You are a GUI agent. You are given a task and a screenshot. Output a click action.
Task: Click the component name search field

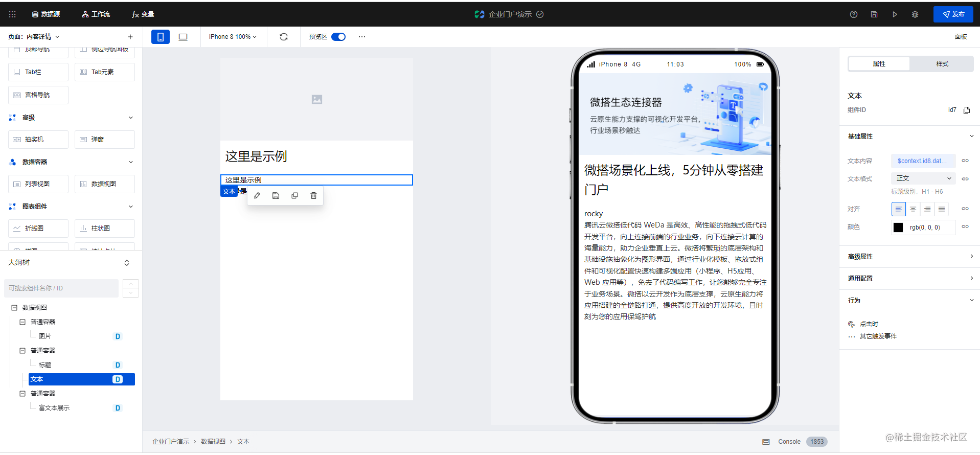(61, 288)
